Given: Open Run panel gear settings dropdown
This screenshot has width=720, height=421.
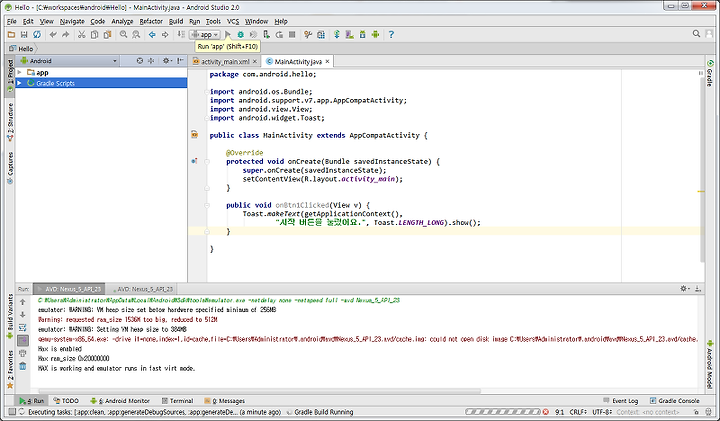Looking at the screenshot, I should coord(685,289).
